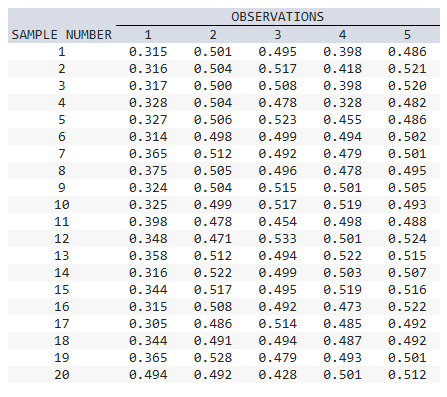Select observation column header 5
This screenshot has height=397, width=447.
[x=407, y=35]
